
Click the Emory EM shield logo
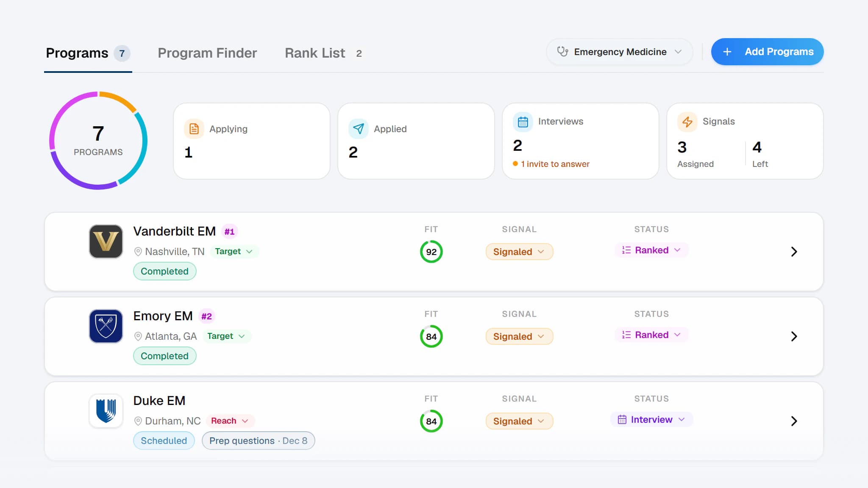pos(106,326)
